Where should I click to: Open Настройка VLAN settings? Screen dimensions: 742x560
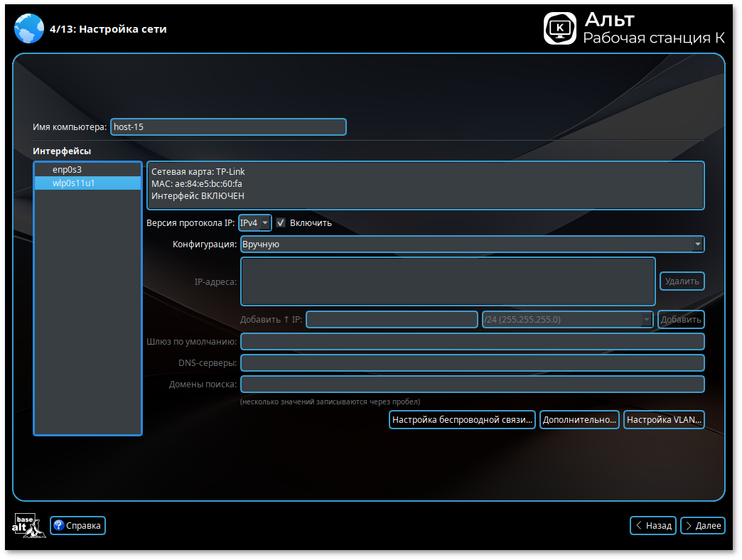click(x=664, y=420)
